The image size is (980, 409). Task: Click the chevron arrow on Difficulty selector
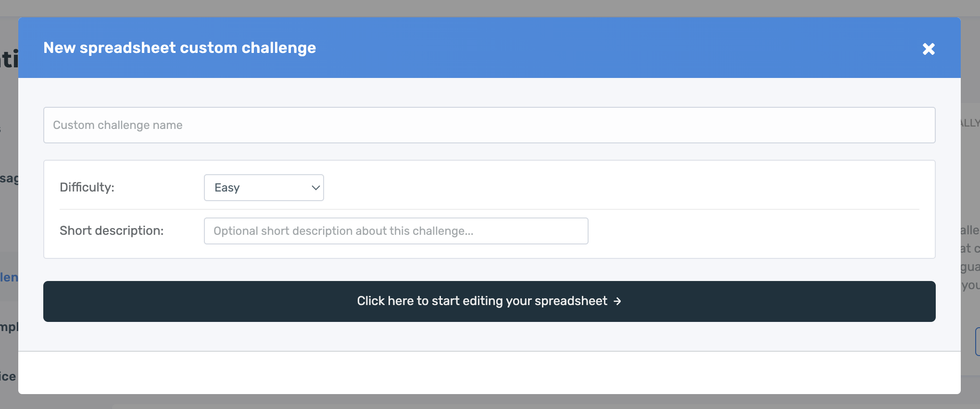pyautogui.click(x=315, y=188)
